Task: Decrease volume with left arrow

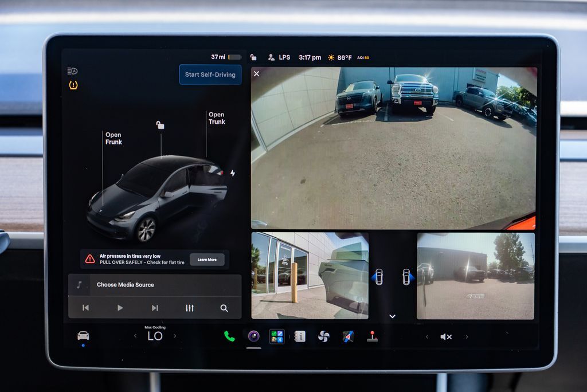Action: click(x=426, y=336)
